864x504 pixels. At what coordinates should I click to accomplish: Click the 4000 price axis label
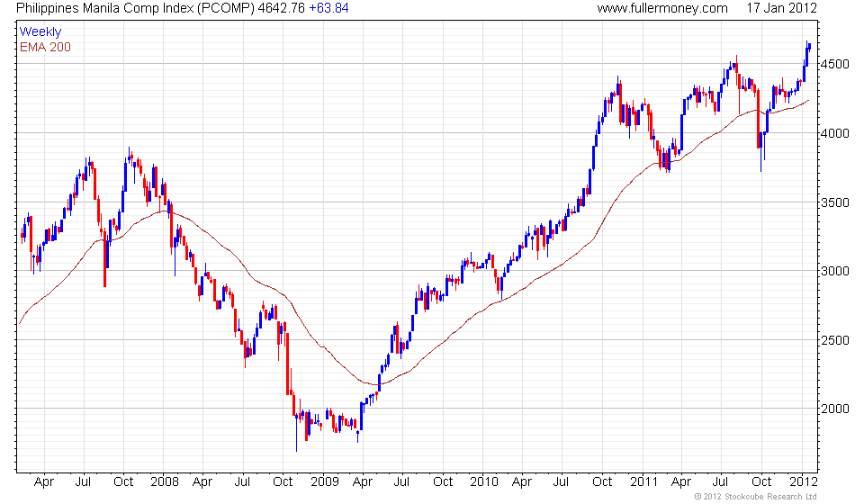click(x=835, y=133)
